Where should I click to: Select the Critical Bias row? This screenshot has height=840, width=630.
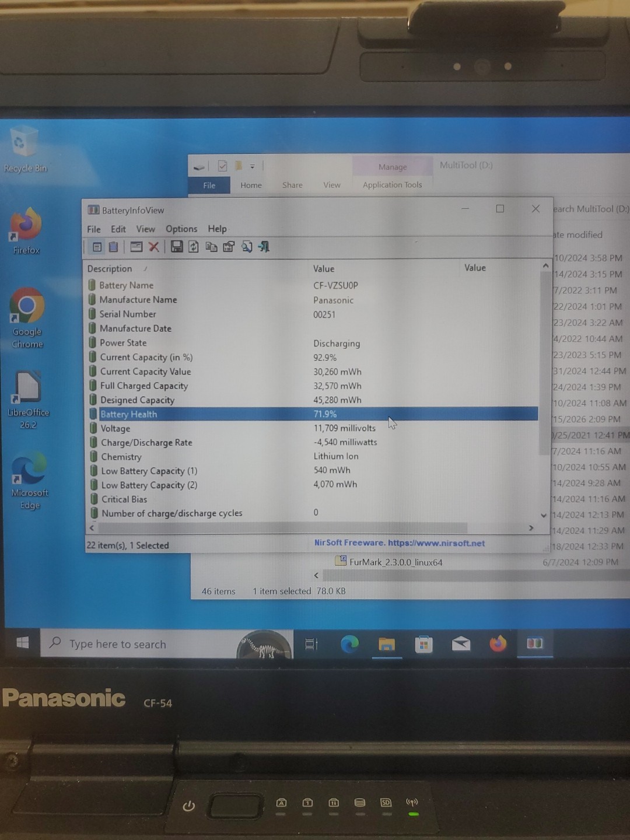(x=312, y=499)
